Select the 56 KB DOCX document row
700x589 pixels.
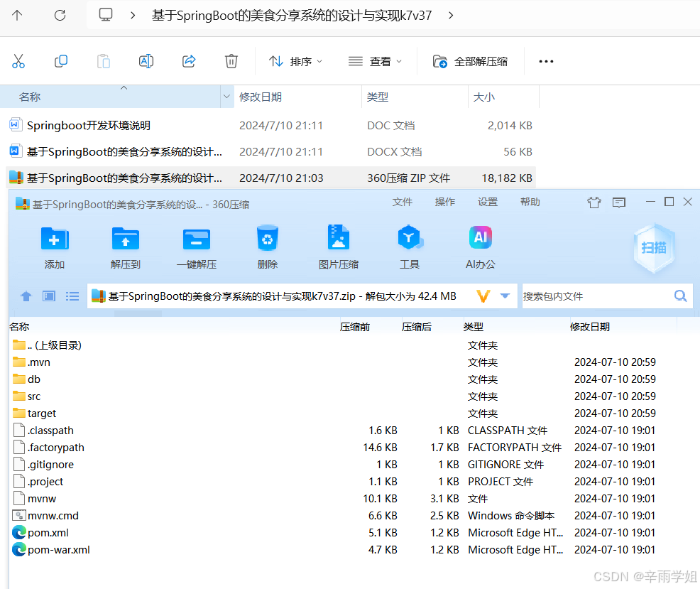click(x=270, y=151)
